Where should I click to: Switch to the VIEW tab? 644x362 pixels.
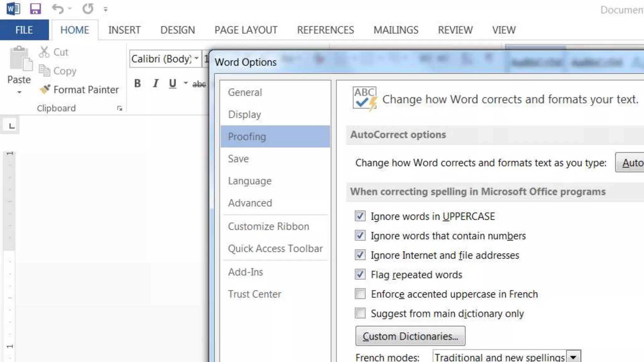point(504,30)
